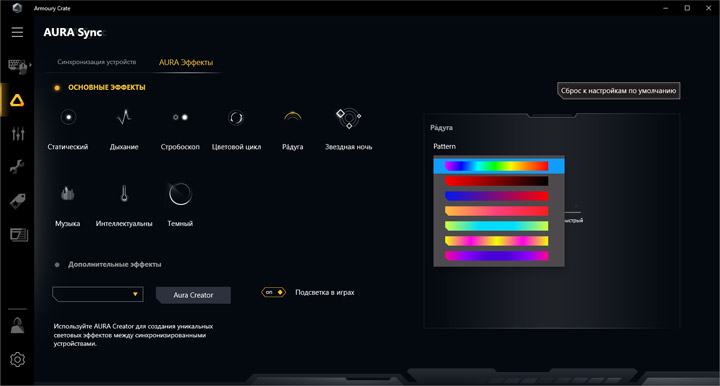Select the Aura Sync triangle sidebar icon
This screenshot has width=720, height=386.
click(17, 100)
